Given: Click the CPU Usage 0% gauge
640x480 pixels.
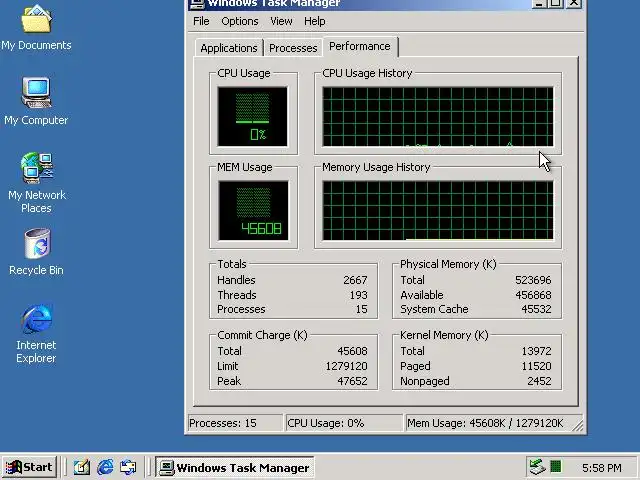Looking at the screenshot, I should 253,117.
